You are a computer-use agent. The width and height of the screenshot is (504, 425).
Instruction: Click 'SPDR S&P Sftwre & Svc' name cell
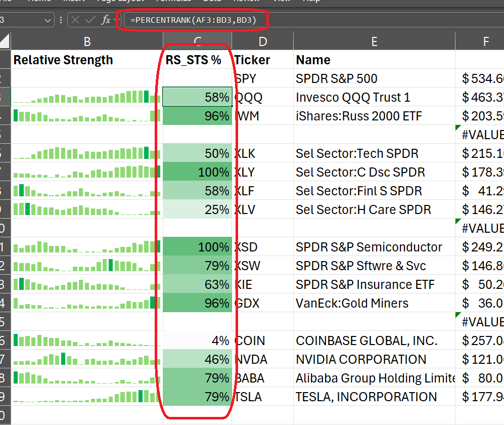374,266
